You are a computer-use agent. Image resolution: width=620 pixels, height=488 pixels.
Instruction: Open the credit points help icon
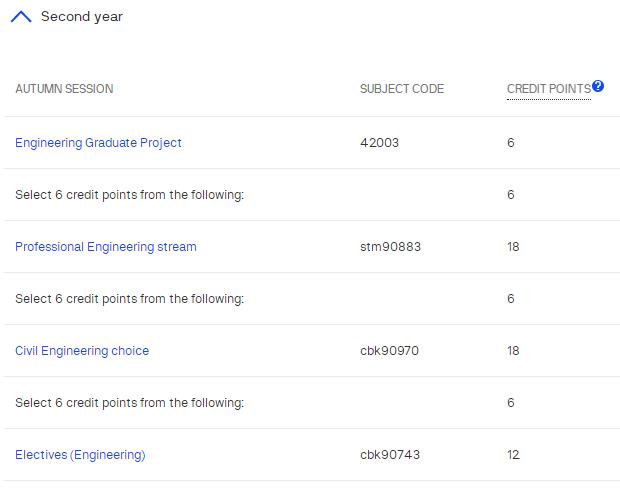tap(598, 87)
